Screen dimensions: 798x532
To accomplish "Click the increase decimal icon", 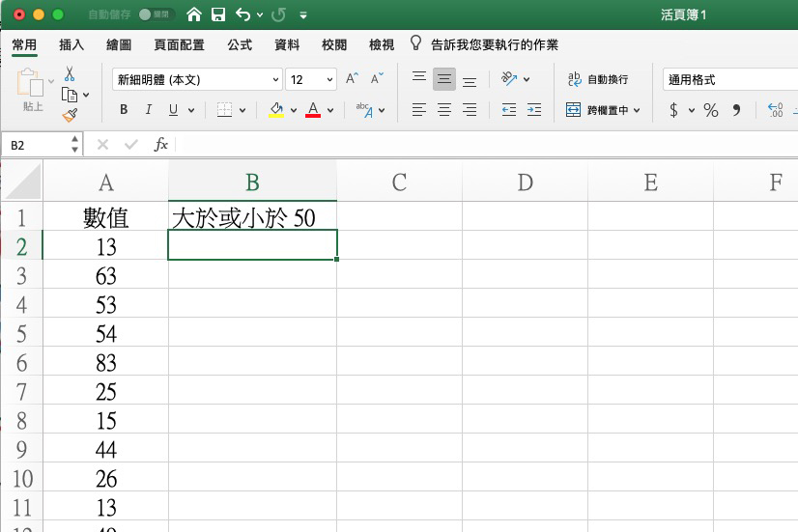I will tap(775, 110).
